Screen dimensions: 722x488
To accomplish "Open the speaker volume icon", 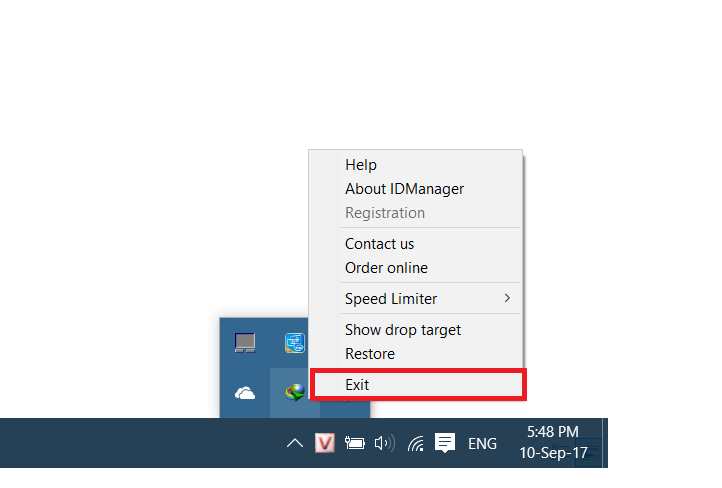I will coord(384,443).
